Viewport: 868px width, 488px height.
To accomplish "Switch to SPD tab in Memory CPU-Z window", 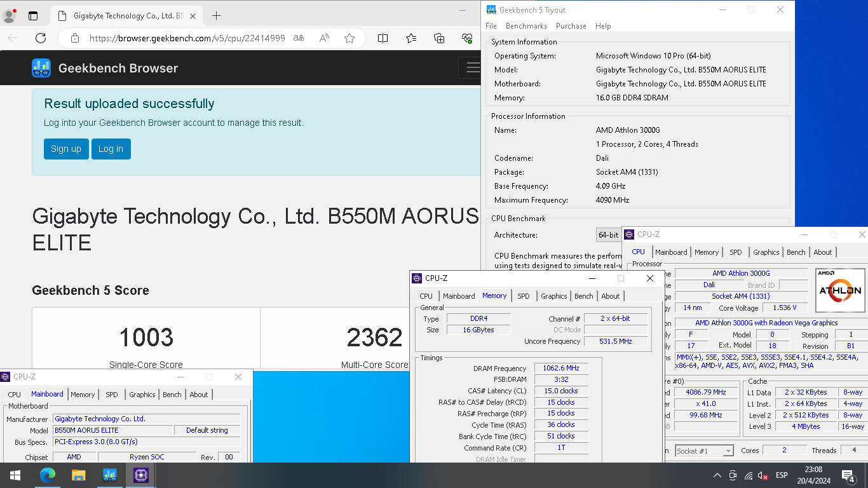I will tap(524, 296).
